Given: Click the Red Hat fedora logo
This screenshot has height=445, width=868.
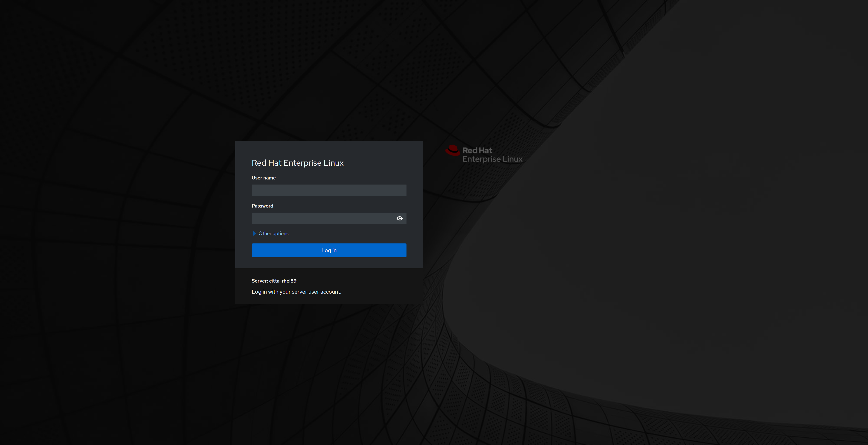Looking at the screenshot, I should pyautogui.click(x=453, y=150).
